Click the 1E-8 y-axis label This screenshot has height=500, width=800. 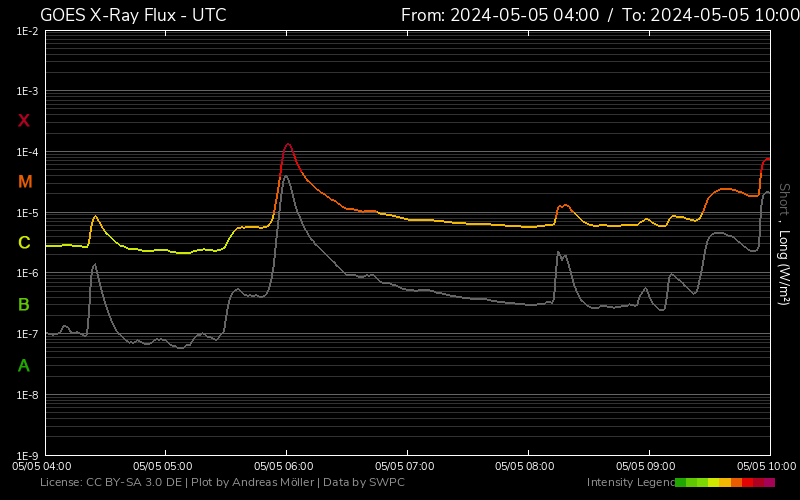click(x=28, y=394)
